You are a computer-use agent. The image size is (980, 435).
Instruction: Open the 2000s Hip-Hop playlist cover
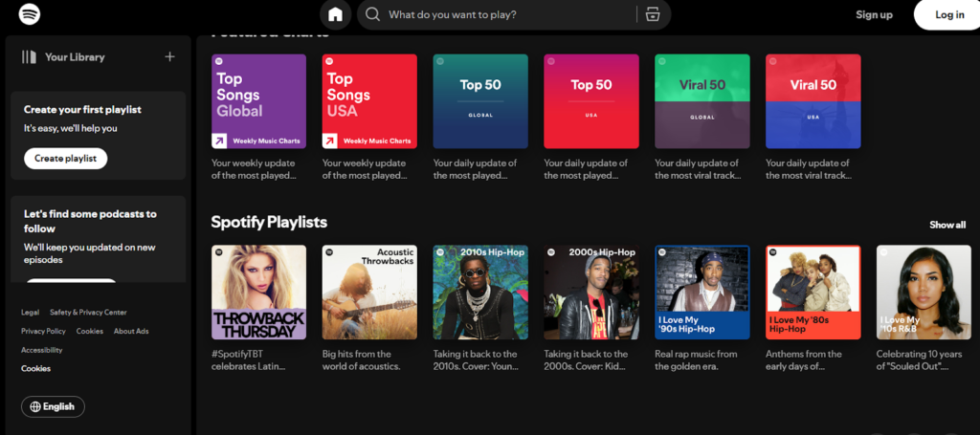(591, 293)
